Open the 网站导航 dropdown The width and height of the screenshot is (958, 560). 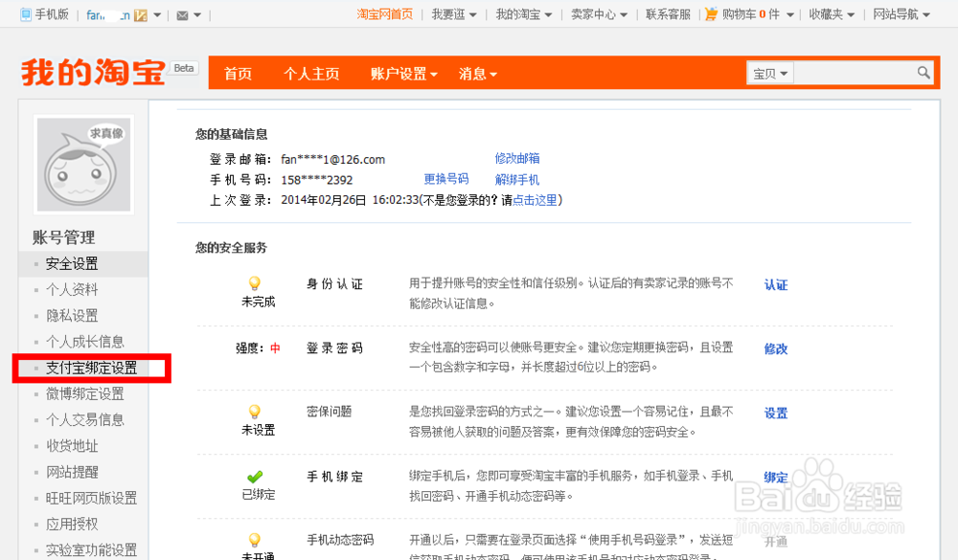(901, 14)
